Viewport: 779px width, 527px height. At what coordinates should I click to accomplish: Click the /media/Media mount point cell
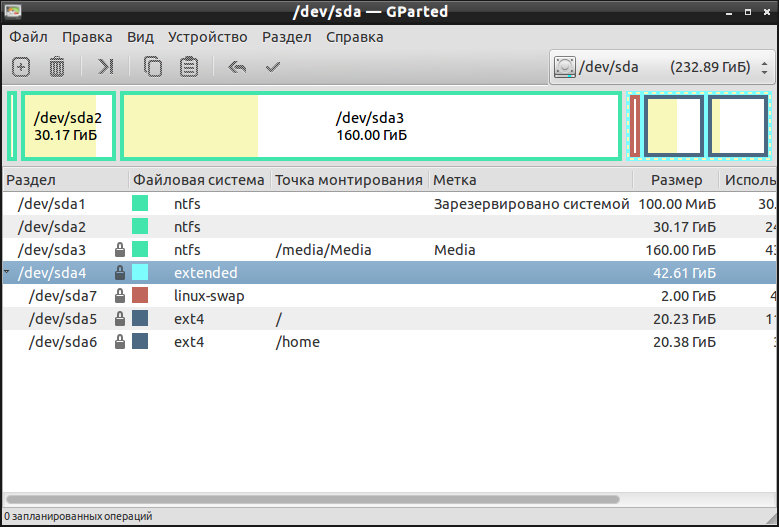323,250
